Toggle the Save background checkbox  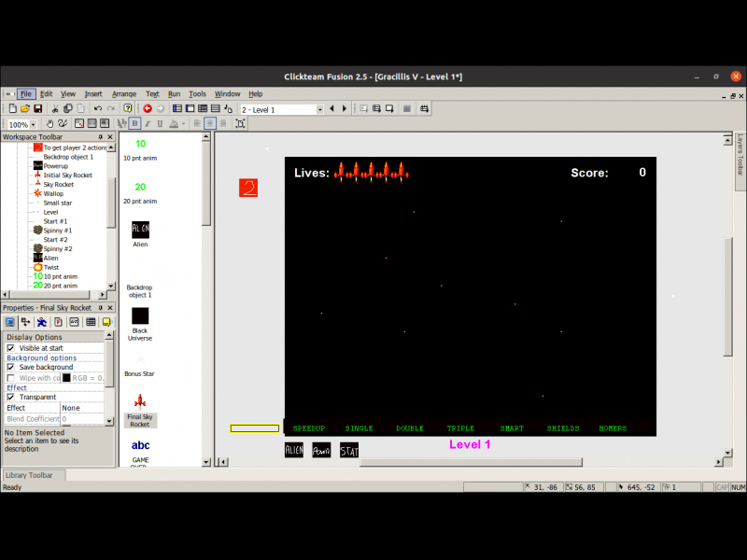[x=11, y=368]
